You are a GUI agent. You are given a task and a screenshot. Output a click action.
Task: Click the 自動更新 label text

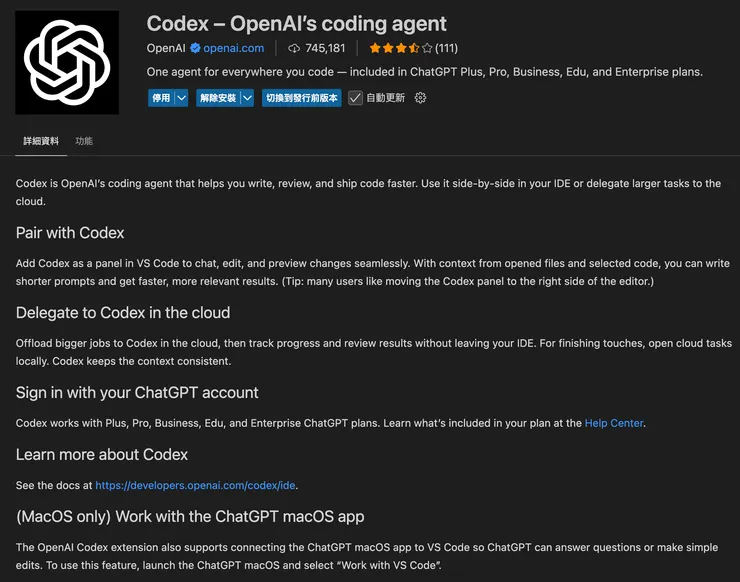386,98
